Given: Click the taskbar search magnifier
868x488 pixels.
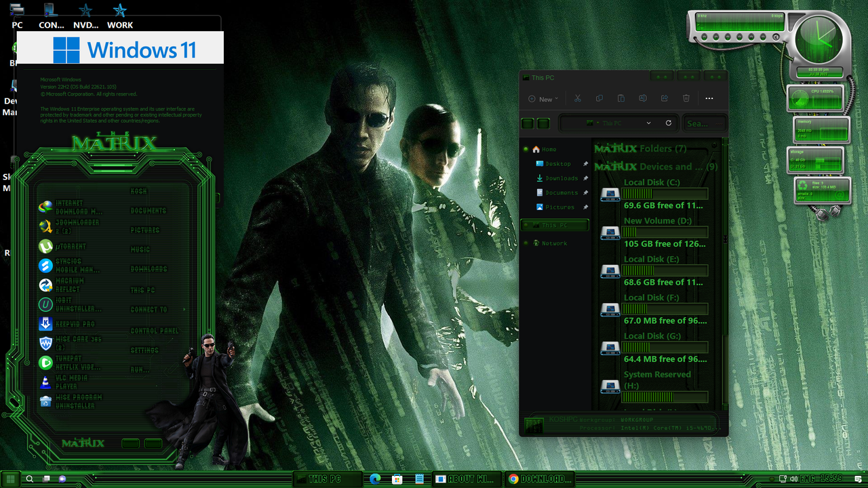Looking at the screenshot, I should (30, 479).
